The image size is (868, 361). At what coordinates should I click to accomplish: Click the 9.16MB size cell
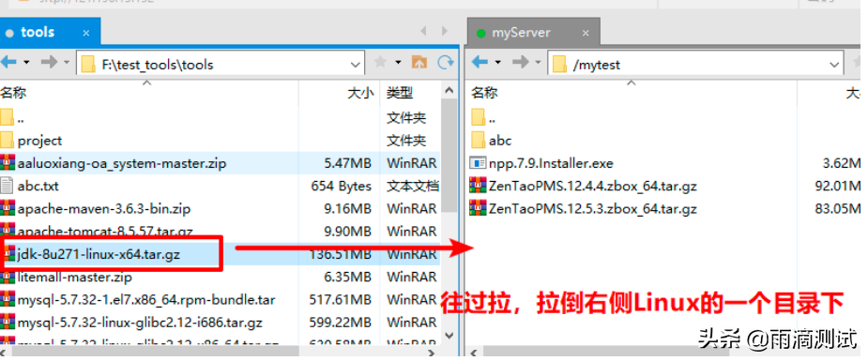tap(348, 208)
